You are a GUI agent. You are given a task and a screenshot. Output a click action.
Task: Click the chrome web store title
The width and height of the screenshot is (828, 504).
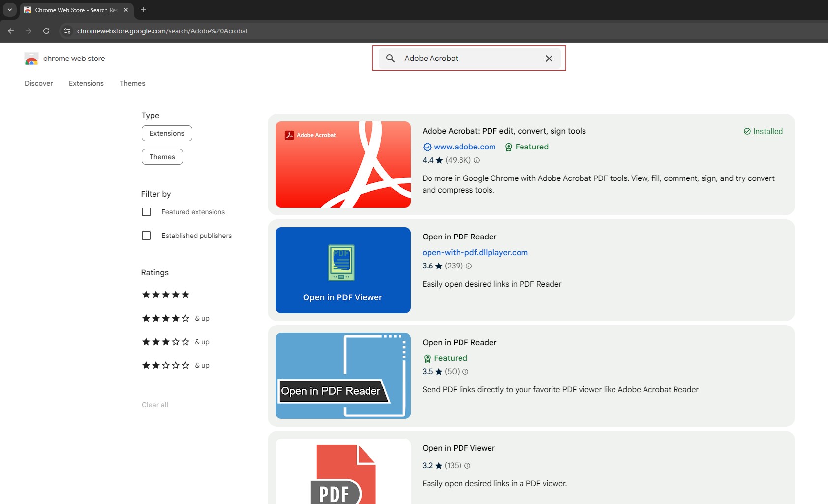pyautogui.click(x=74, y=59)
